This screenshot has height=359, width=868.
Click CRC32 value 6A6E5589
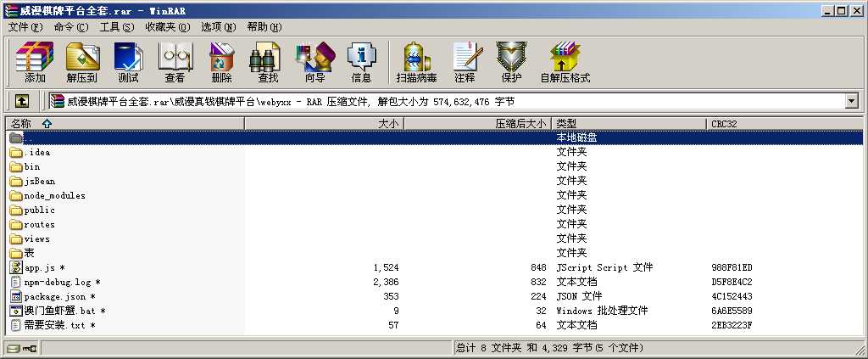click(x=732, y=311)
